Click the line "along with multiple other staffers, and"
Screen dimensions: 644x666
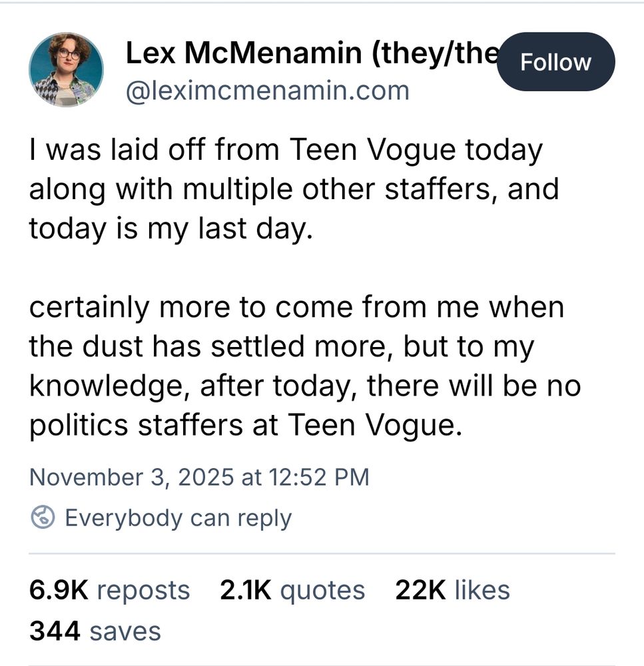coord(293,189)
